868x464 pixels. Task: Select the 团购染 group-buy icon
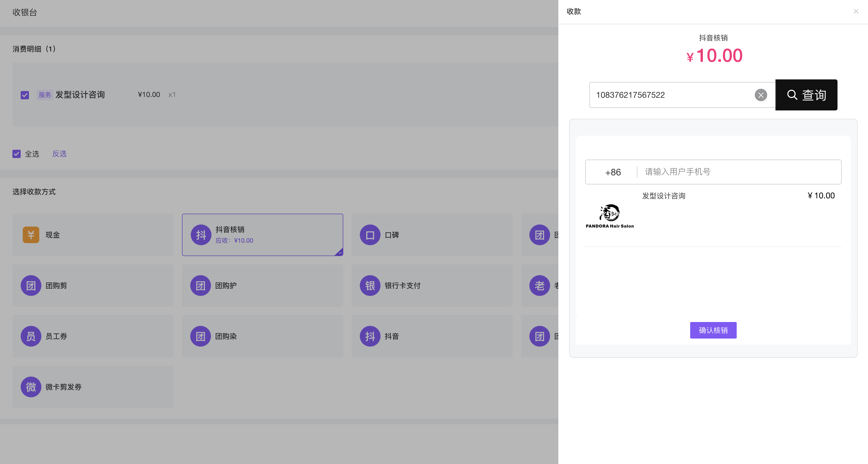click(201, 336)
